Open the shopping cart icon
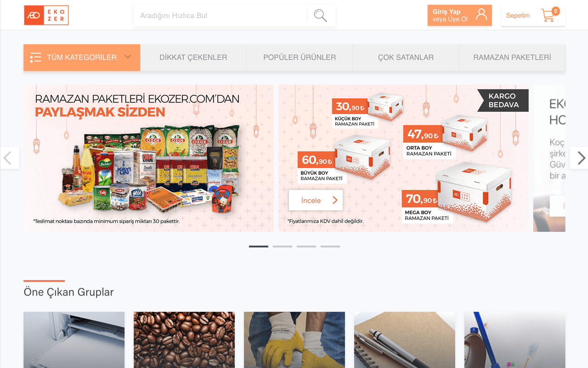 tap(550, 15)
